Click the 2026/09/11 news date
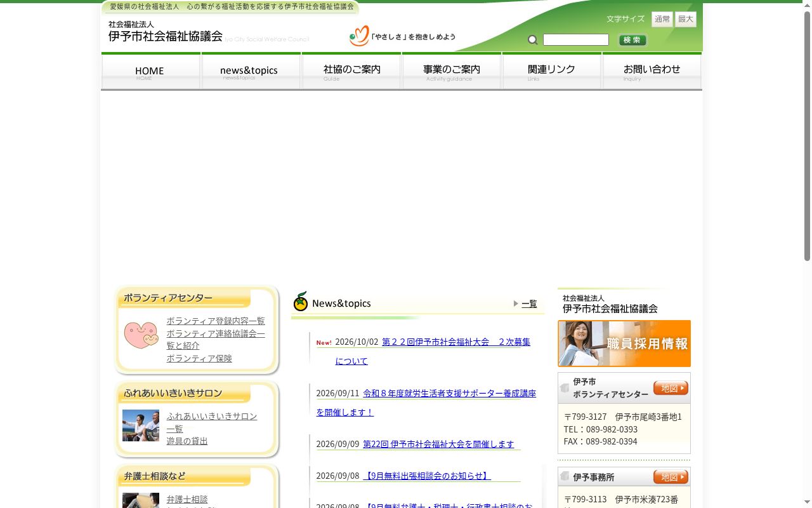812x508 pixels. 338,394
